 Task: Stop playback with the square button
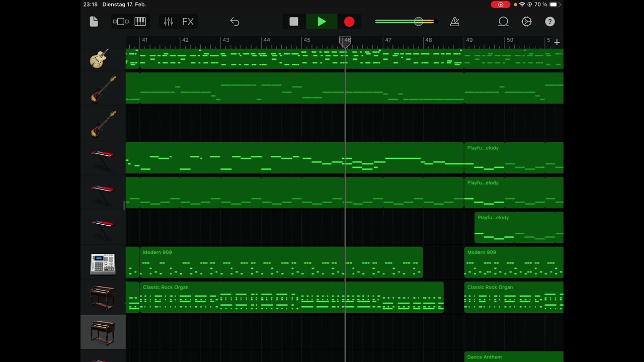294,22
